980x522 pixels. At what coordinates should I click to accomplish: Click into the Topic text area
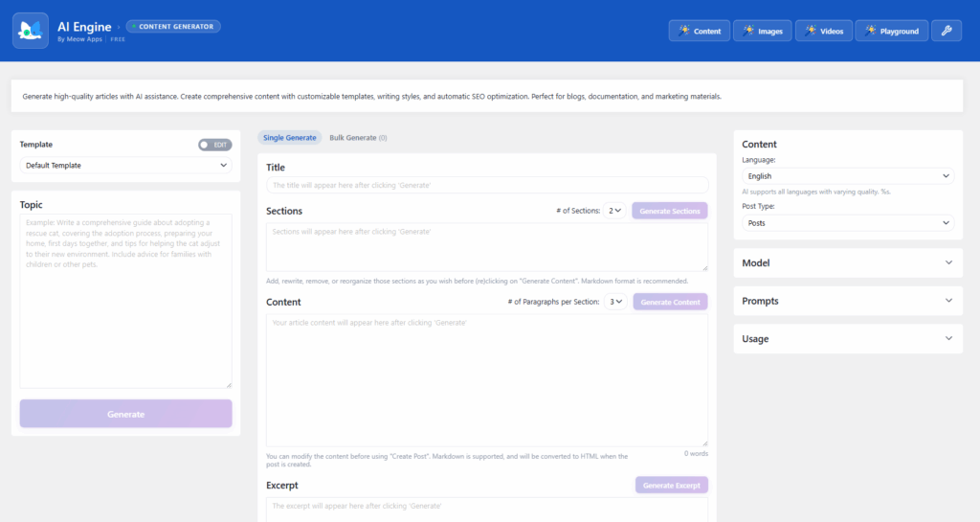click(125, 301)
